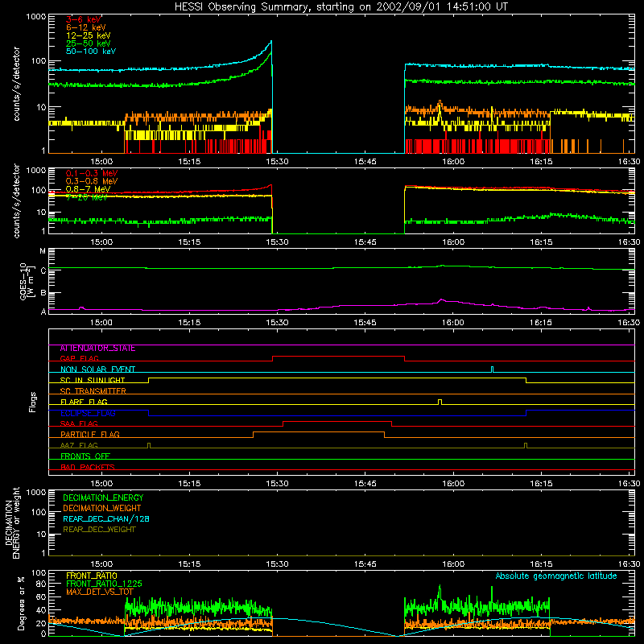Choose the cyan 50-100 keV legend entry
Image resolution: width=644 pixels, height=644 pixels.
coord(91,52)
